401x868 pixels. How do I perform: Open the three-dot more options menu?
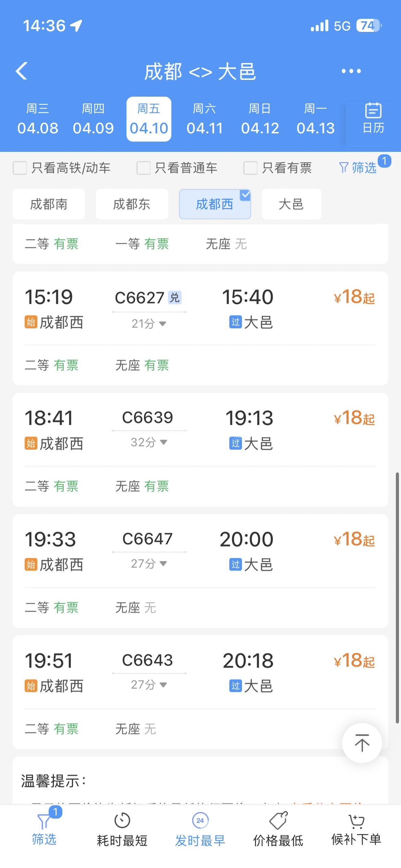point(351,71)
